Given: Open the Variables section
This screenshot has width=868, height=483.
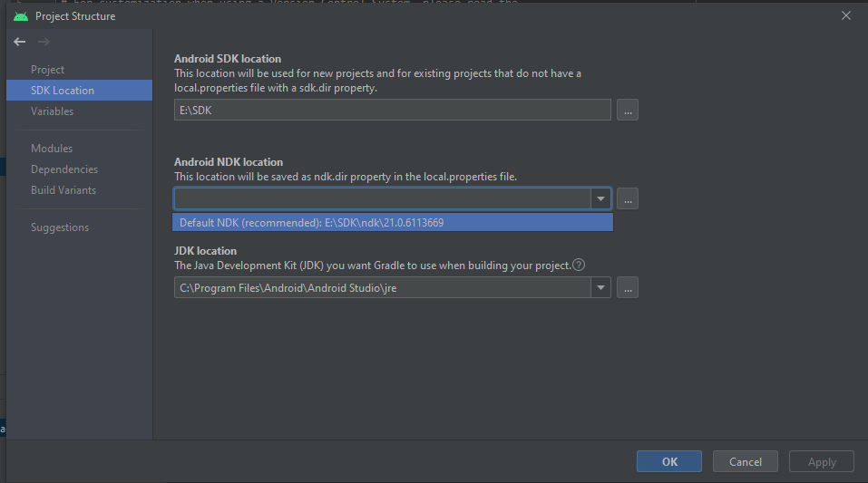Looking at the screenshot, I should point(52,111).
